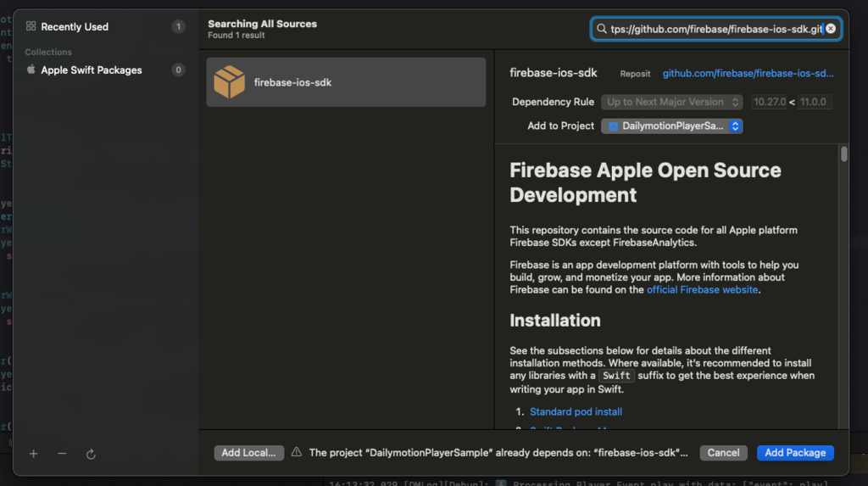Open Add to Project dropdown
This screenshot has width=868, height=486.
671,126
